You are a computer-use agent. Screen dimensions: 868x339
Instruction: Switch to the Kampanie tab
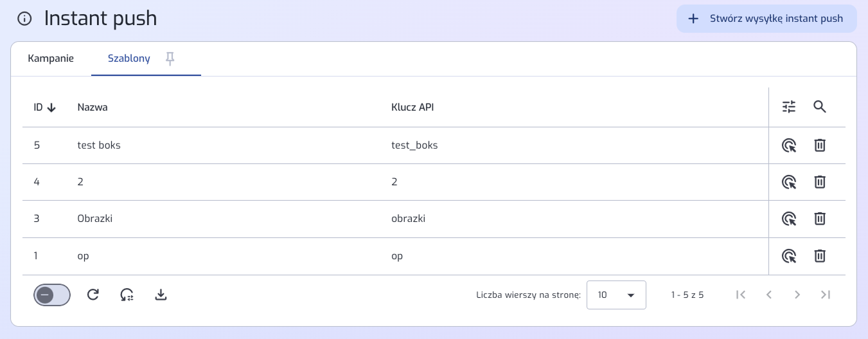coord(51,59)
